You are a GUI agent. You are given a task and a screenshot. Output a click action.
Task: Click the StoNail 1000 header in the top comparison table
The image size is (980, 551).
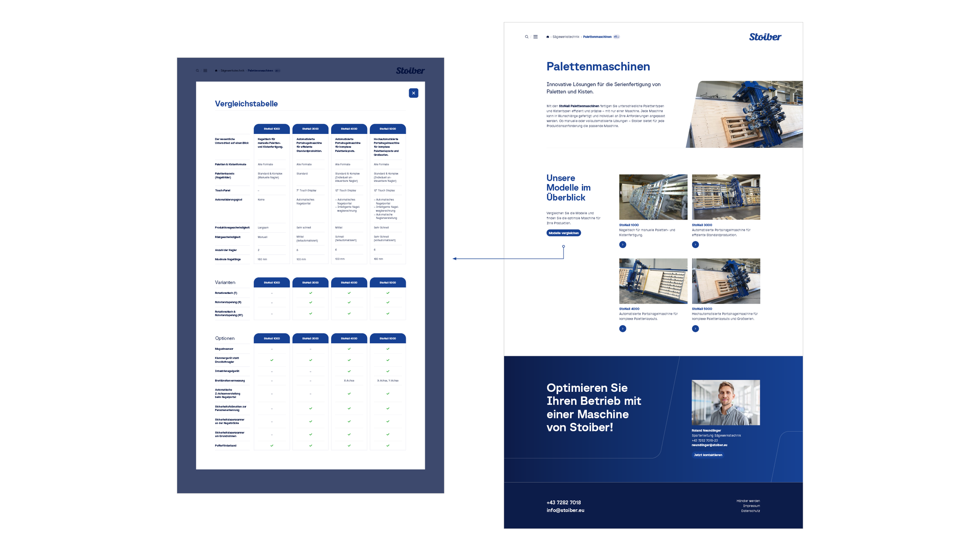[x=272, y=129]
